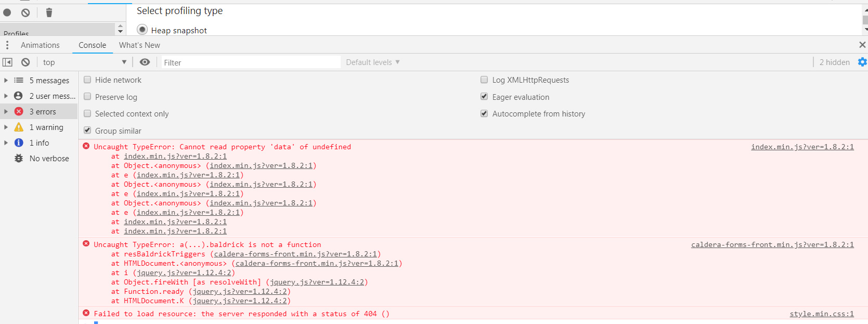Open the resBaldrickTriggers stack frame link
868x324 pixels.
coord(295,254)
